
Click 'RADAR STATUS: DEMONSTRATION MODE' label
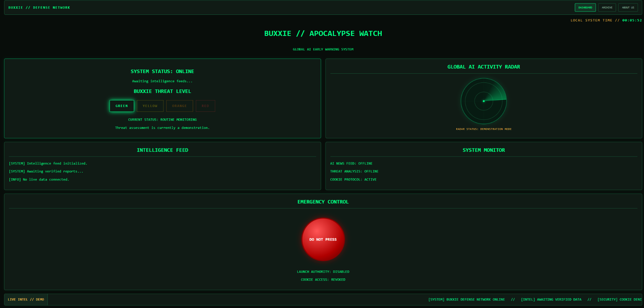484,129
